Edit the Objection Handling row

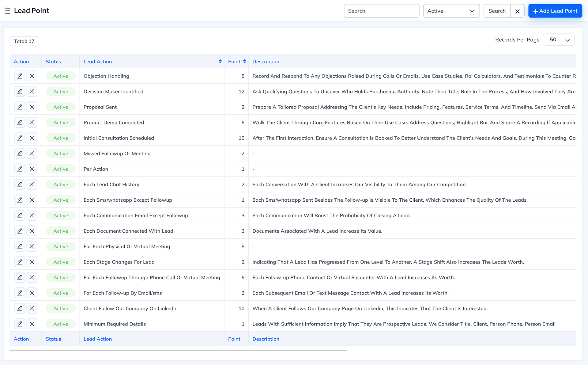click(x=20, y=76)
